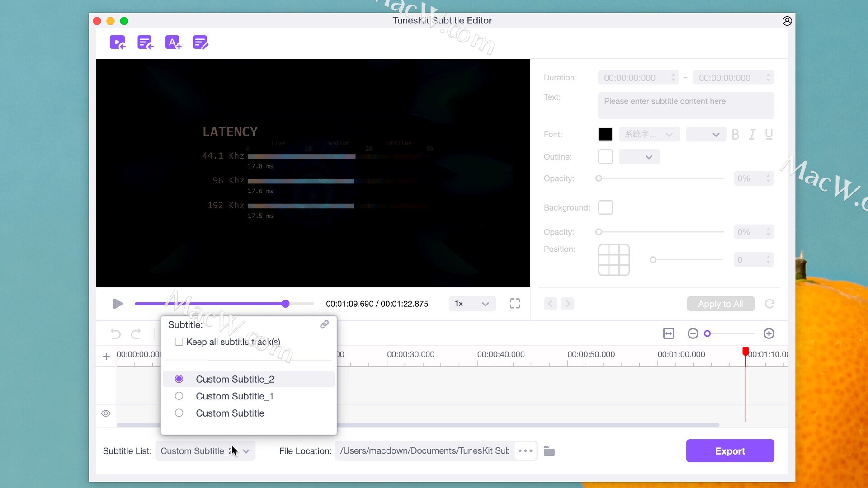Enable Keep all subtitle track(s) checkbox
The width and height of the screenshot is (868, 488).
(179, 342)
